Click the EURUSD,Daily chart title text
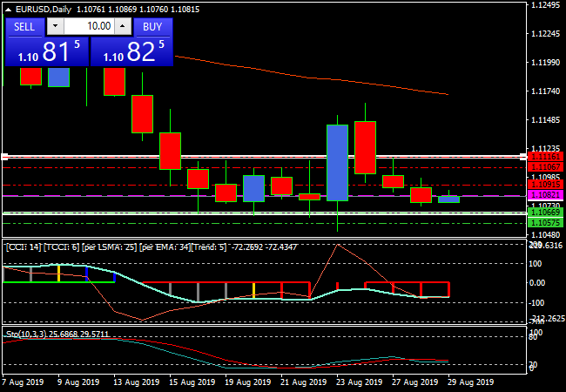The image size is (566, 392). 44,10
